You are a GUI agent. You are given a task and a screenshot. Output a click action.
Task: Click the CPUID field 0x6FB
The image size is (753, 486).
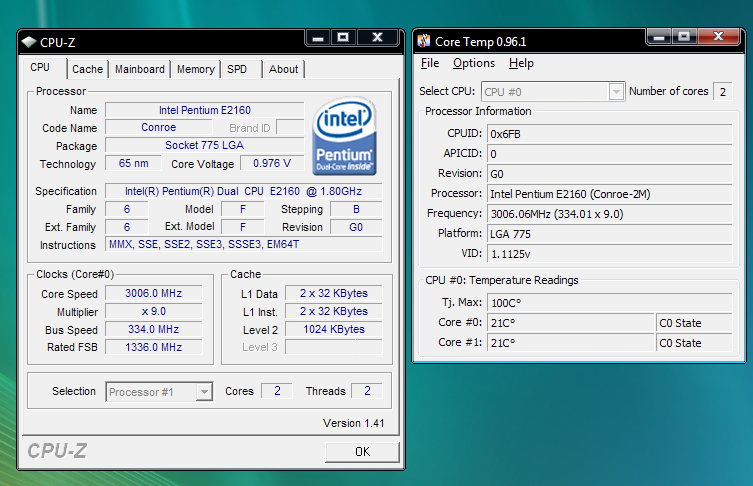click(x=609, y=134)
